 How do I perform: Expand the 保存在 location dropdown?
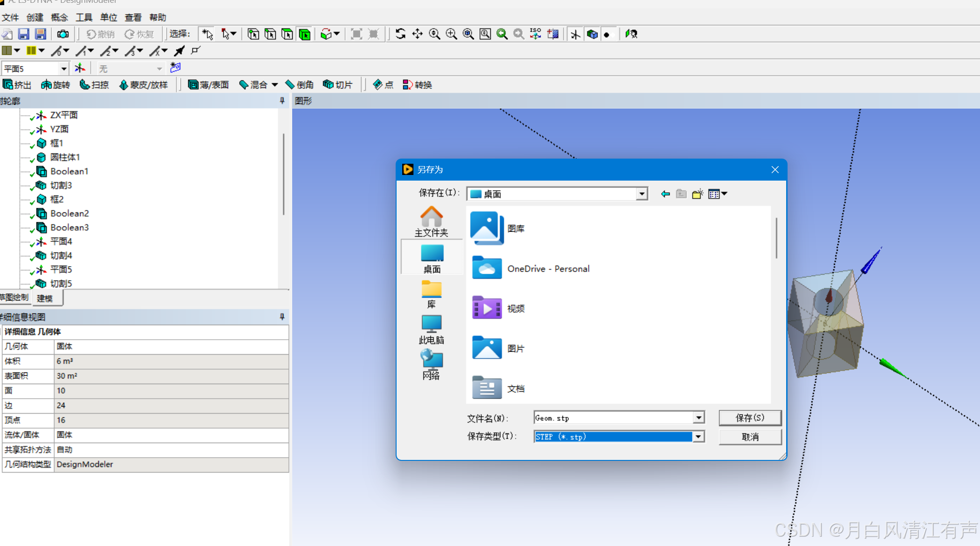click(x=641, y=194)
